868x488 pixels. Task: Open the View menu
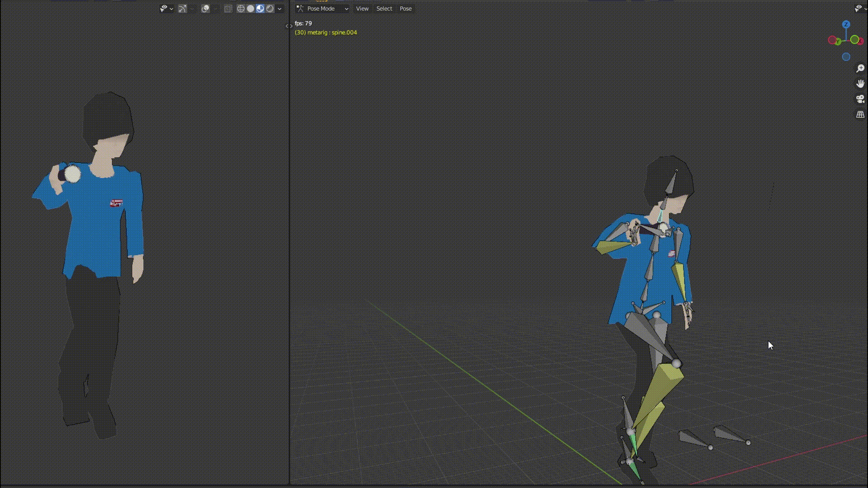tap(362, 9)
